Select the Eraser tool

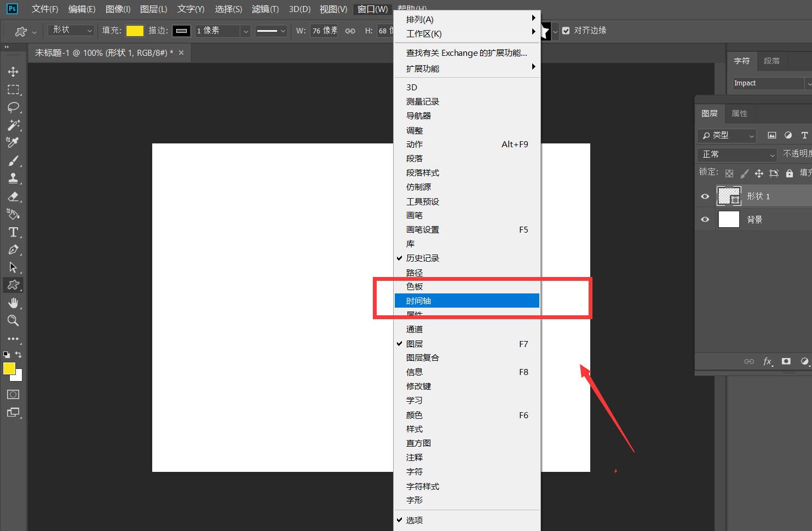tap(13, 197)
